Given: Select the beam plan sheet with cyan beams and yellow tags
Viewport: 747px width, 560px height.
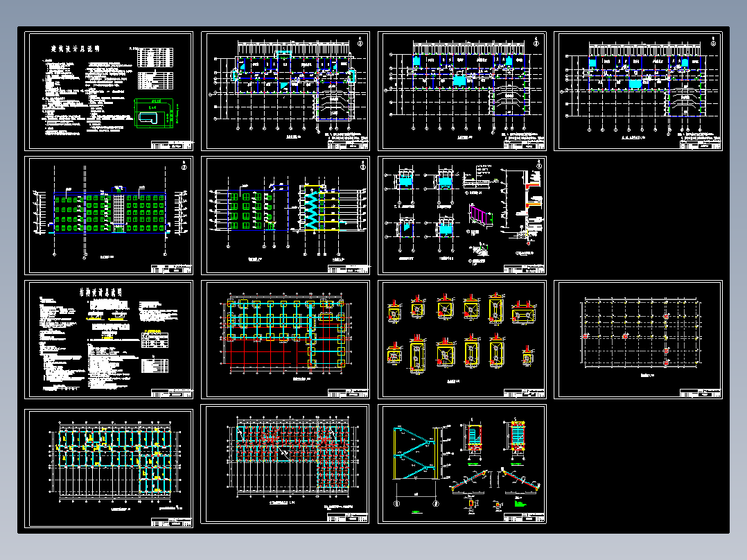Looking at the screenshot, I should click(109, 468).
